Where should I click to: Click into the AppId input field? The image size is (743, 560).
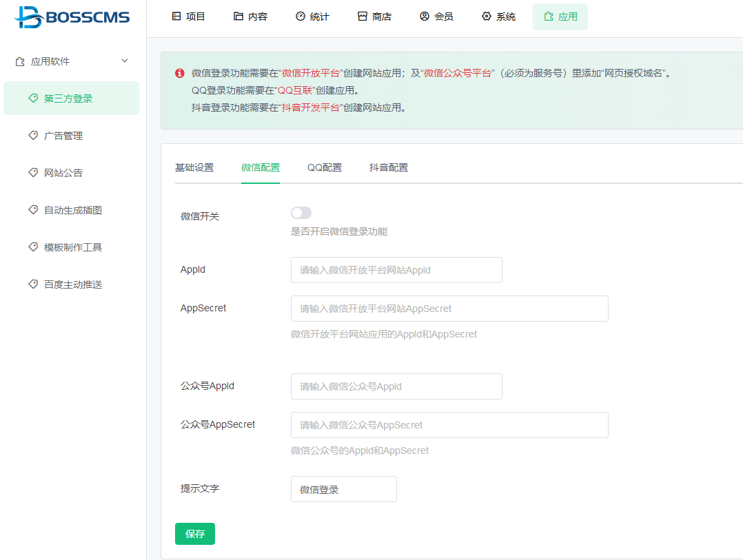396,270
